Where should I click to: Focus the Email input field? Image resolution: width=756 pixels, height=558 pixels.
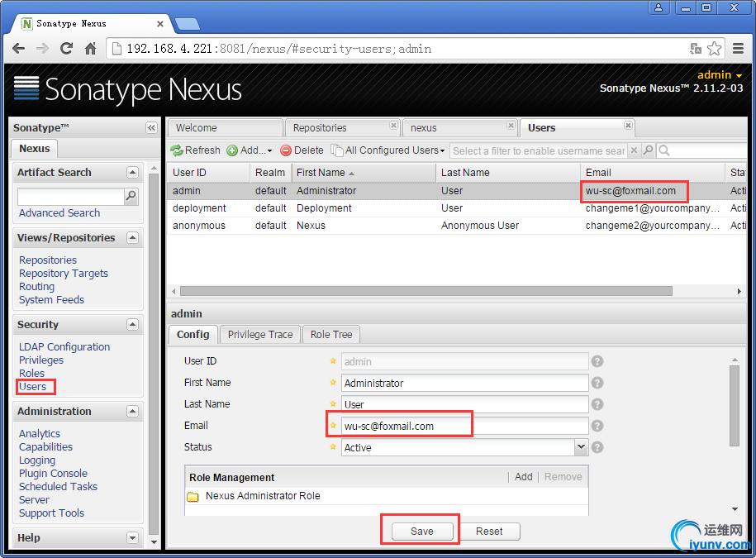(x=464, y=426)
